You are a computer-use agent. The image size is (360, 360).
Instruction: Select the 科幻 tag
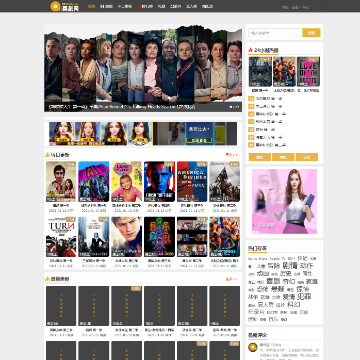click(x=294, y=304)
